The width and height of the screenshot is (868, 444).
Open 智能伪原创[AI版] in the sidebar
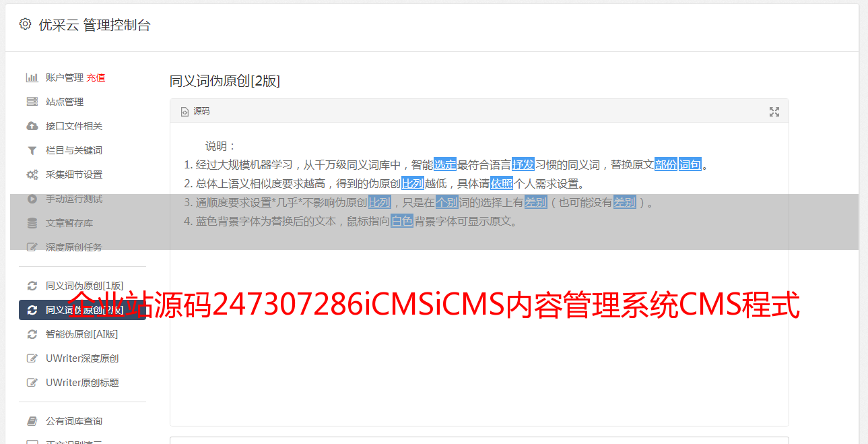(82, 334)
